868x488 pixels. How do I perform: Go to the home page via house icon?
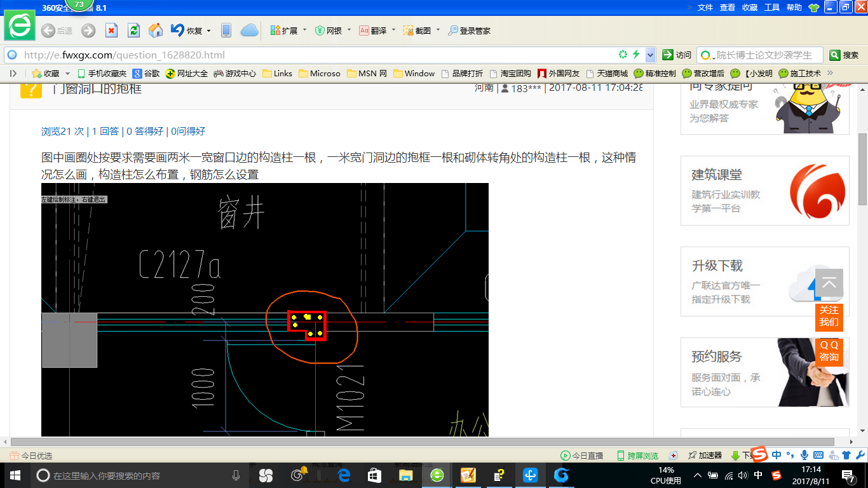coord(156,30)
